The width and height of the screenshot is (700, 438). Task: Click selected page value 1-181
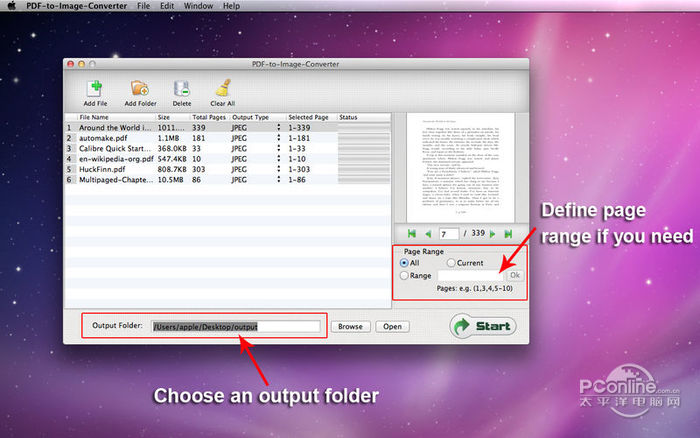click(299, 138)
